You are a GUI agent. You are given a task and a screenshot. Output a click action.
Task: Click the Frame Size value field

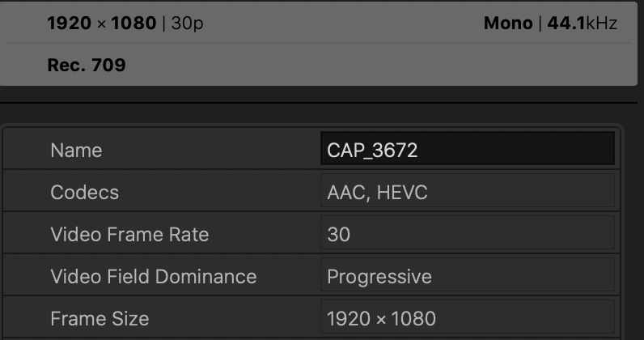tap(467, 318)
